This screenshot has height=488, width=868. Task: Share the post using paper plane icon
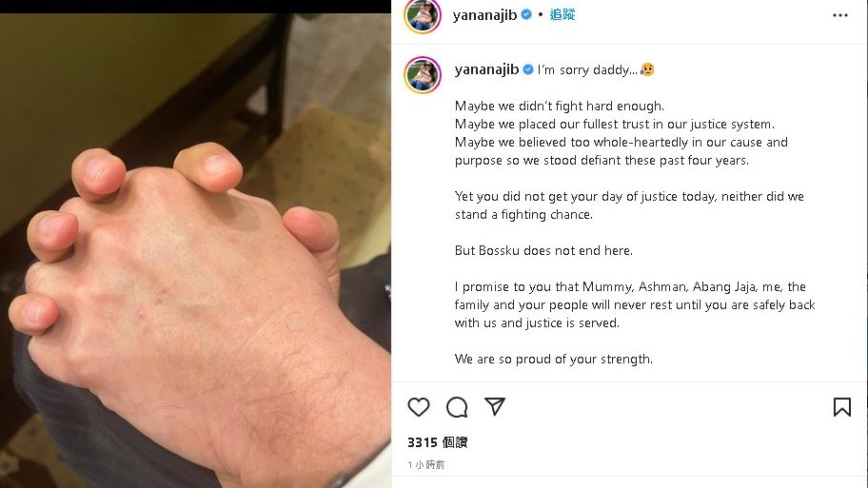click(494, 406)
